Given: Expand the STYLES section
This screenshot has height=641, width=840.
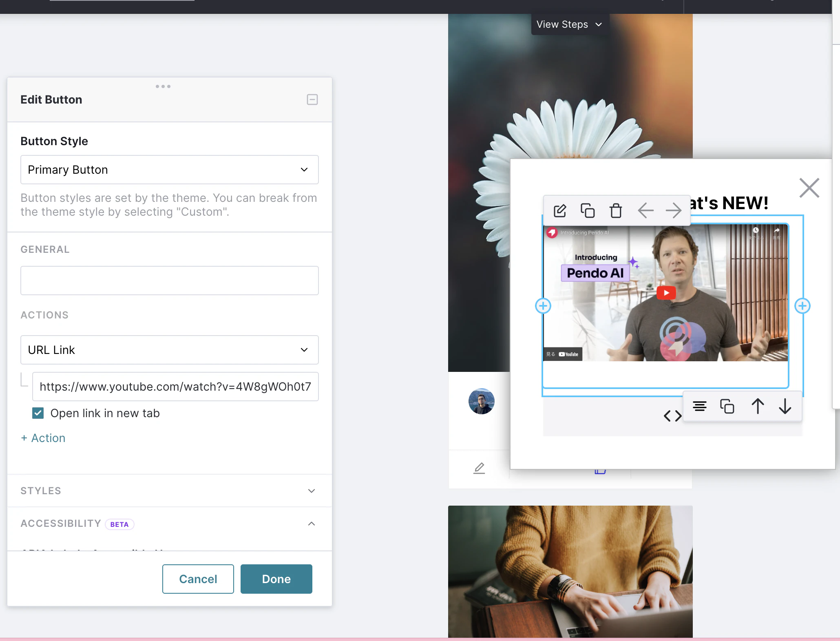Looking at the screenshot, I should 170,491.
